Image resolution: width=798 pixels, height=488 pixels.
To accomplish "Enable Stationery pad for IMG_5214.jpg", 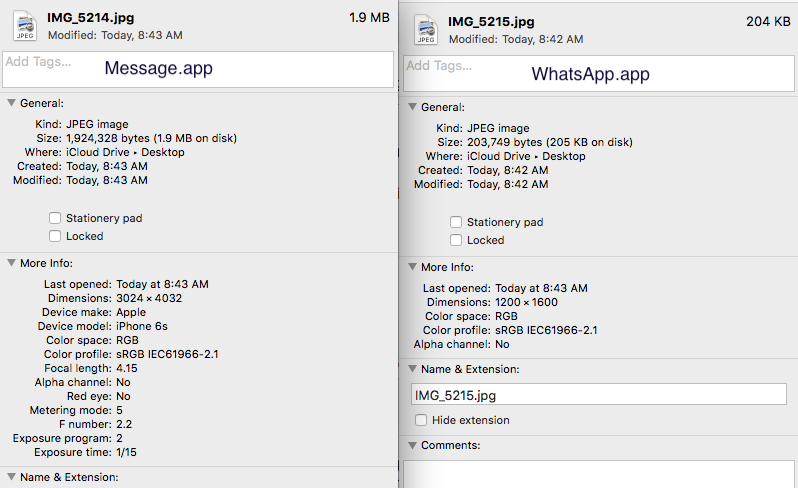I will 55,218.
